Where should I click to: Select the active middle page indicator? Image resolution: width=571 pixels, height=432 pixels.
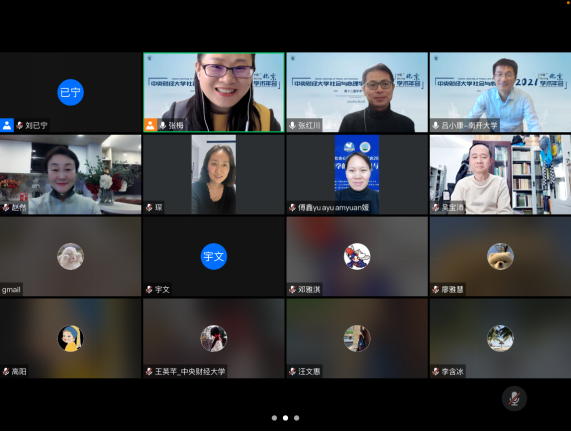tap(286, 418)
